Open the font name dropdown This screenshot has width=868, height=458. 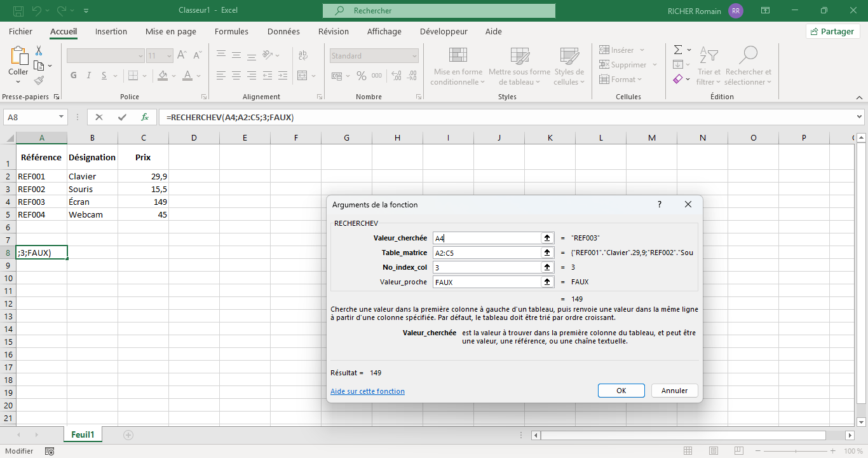[x=140, y=56]
